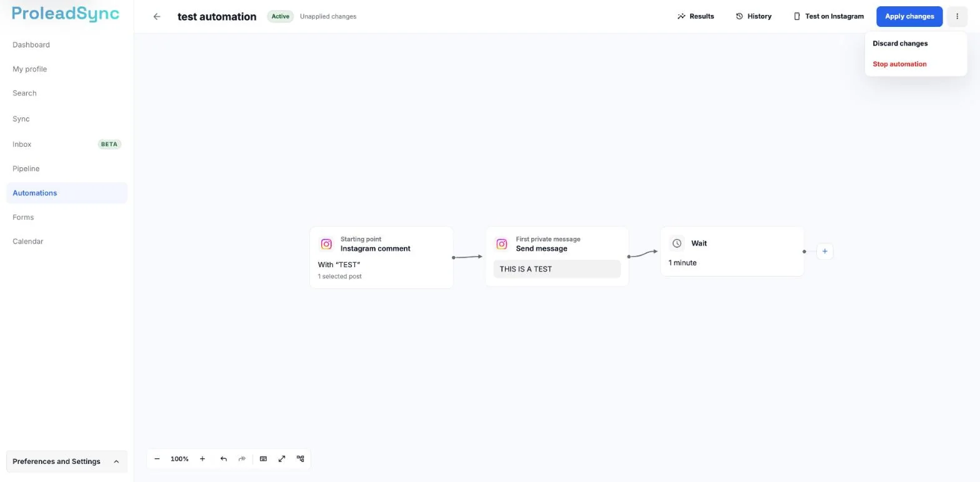This screenshot has height=482, width=980.
Task: Fit the canvas to full view
Action: point(282,459)
